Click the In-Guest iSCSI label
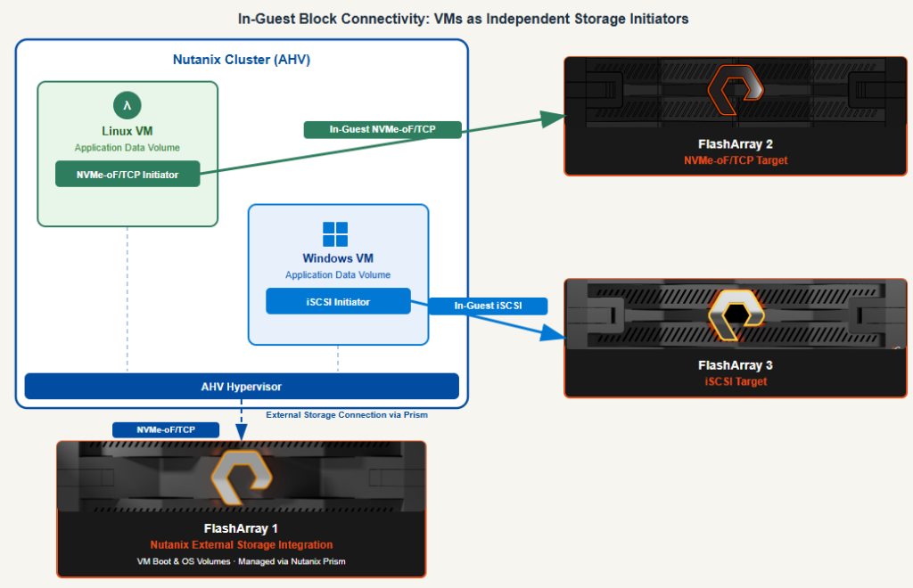Screen dimensions: 913x588 (488, 306)
